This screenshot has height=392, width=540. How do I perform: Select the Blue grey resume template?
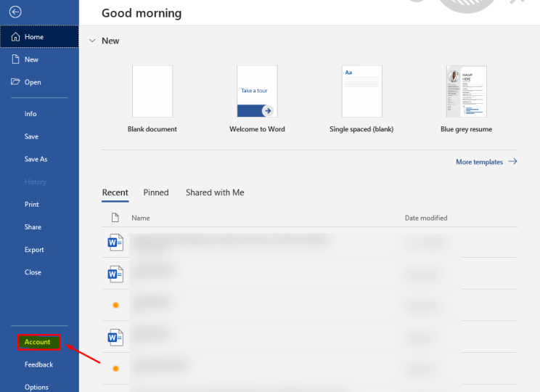click(x=466, y=91)
